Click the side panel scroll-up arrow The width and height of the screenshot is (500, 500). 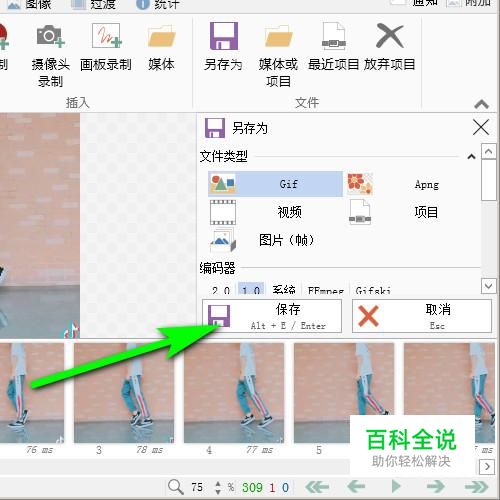[489, 152]
